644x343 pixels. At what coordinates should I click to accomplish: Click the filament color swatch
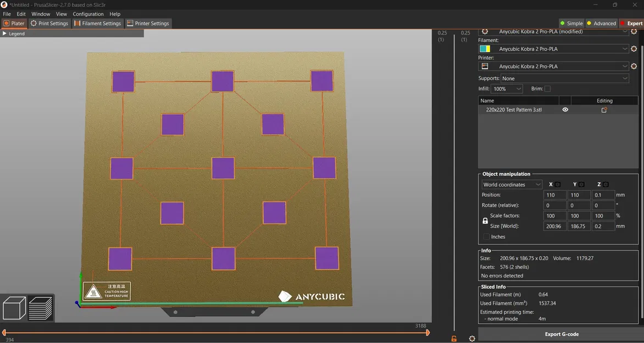(485, 49)
